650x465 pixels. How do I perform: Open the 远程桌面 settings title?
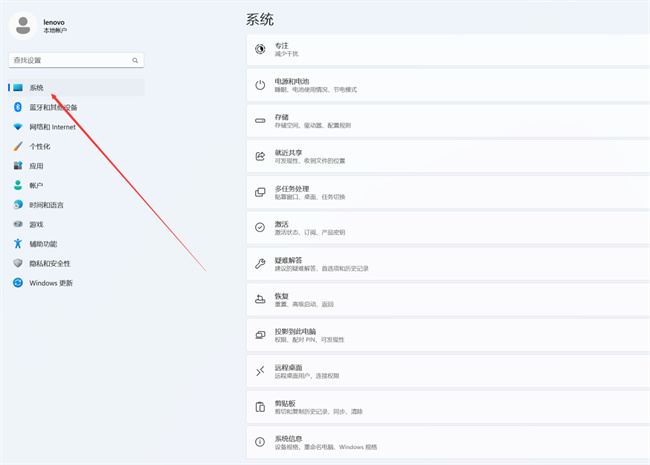coord(289,367)
